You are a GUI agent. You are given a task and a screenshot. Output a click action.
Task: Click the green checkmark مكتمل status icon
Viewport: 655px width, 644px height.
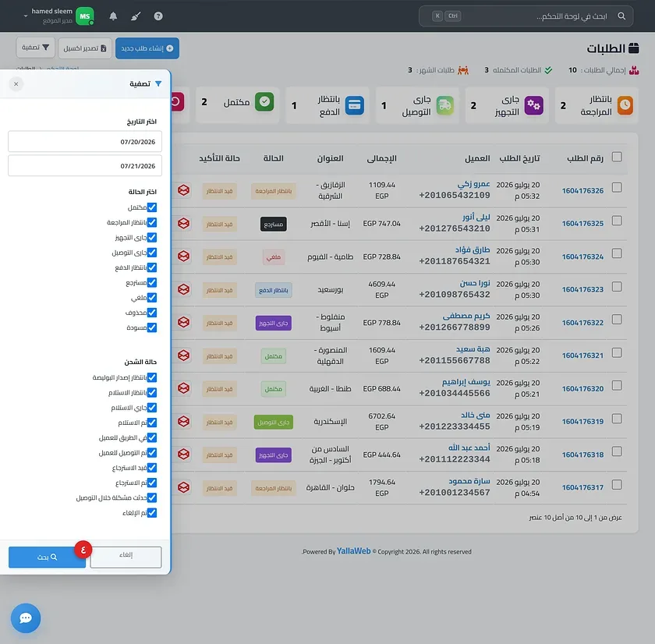click(x=264, y=102)
